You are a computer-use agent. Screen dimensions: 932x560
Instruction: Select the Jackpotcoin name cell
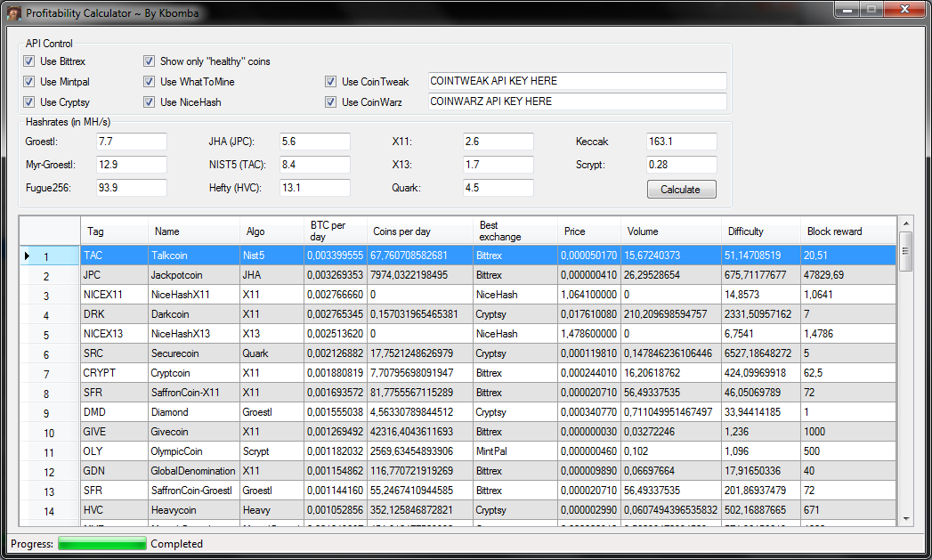[194, 275]
